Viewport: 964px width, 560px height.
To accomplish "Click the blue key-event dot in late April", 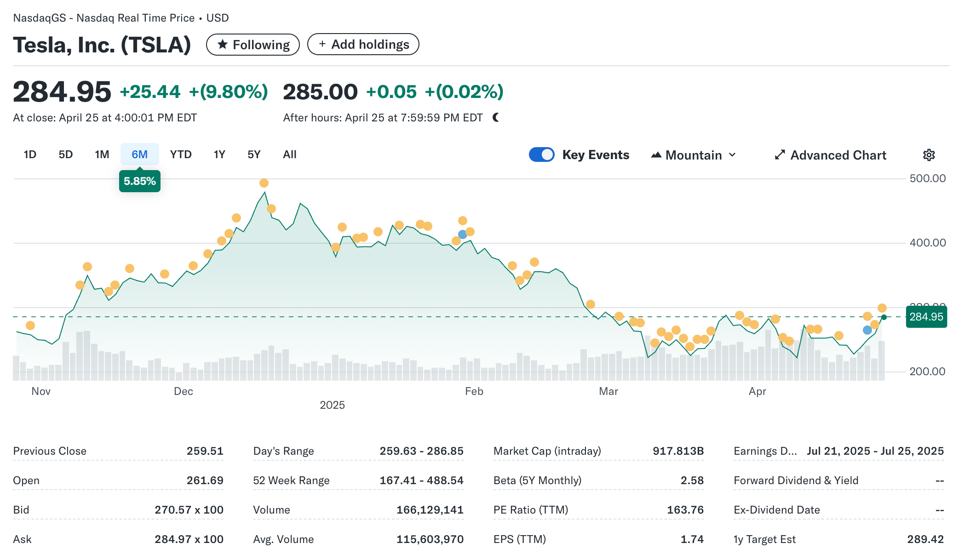I will pos(867,330).
